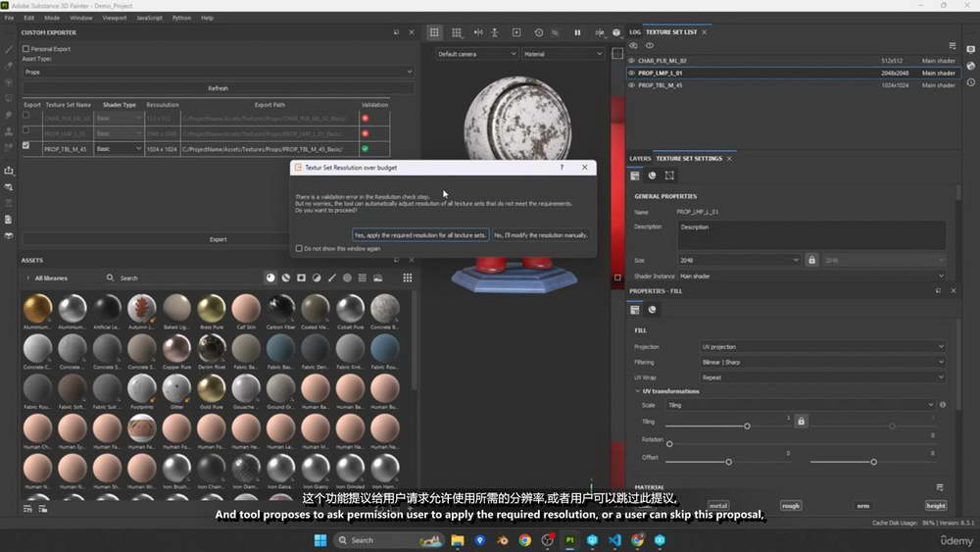Open the Python menu
The image size is (980, 552).
point(182,18)
